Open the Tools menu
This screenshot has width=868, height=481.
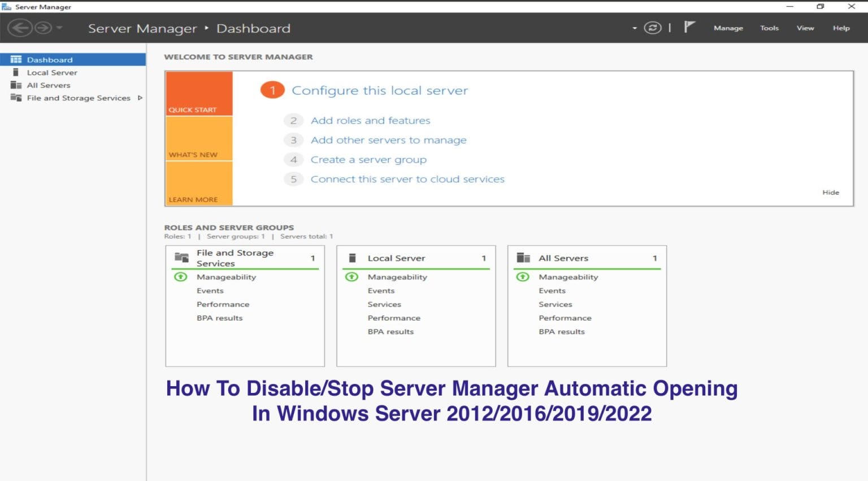pos(769,28)
